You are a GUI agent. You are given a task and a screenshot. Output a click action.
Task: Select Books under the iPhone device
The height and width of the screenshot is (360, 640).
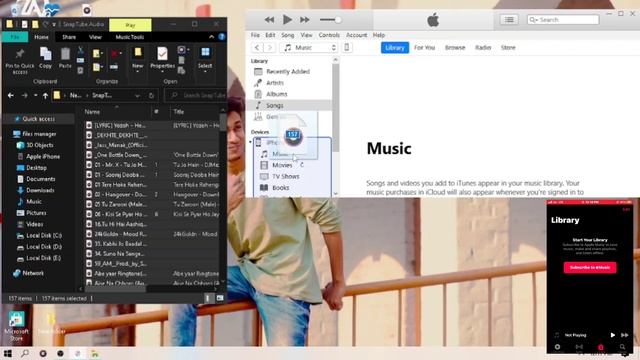point(280,188)
